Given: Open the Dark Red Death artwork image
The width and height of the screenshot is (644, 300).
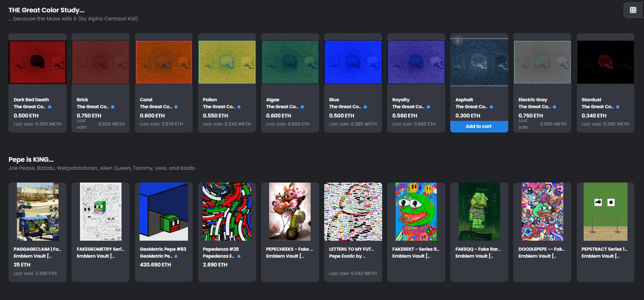Looking at the screenshot, I should pyautogui.click(x=37, y=62).
